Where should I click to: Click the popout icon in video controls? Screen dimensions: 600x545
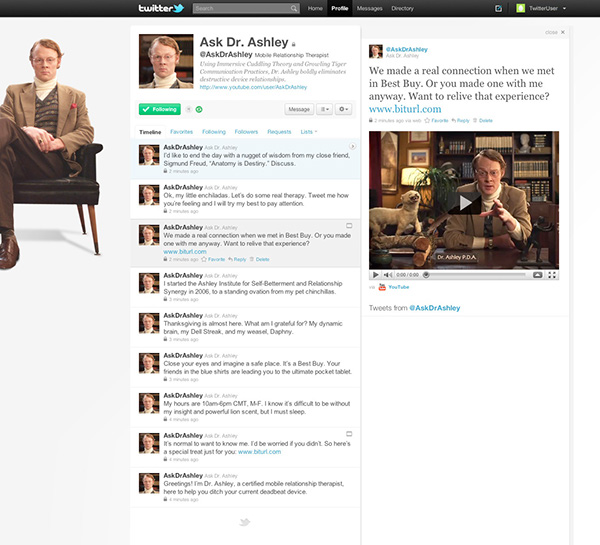click(538, 275)
